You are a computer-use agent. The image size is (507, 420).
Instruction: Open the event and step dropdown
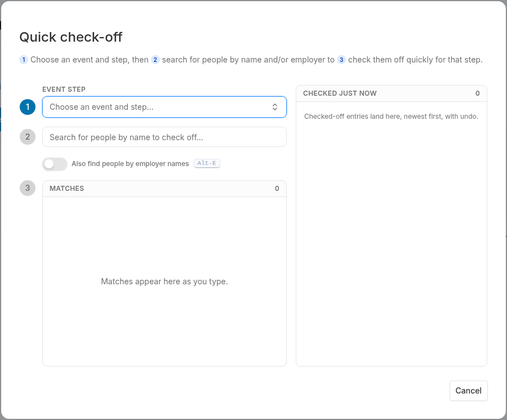coord(164,107)
